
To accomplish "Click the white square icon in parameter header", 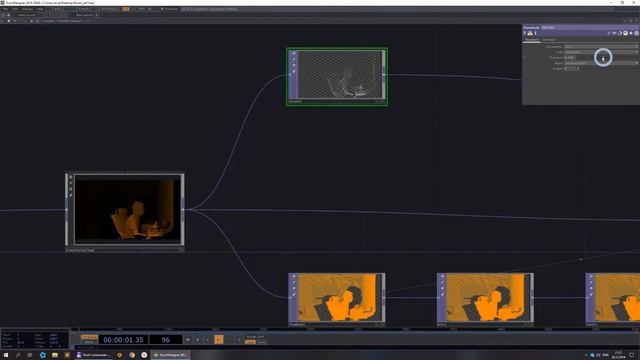I will pyautogui.click(x=625, y=33).
